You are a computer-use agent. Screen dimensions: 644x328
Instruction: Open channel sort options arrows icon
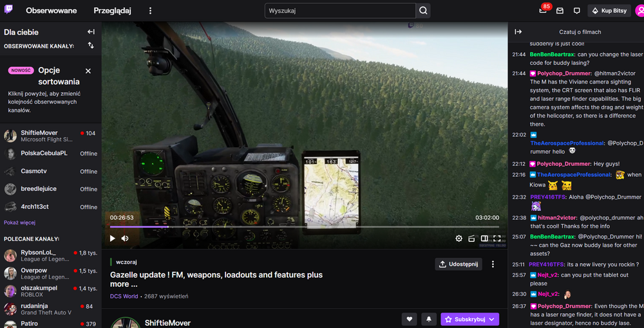pyautogui.click(x=91, y=46)
